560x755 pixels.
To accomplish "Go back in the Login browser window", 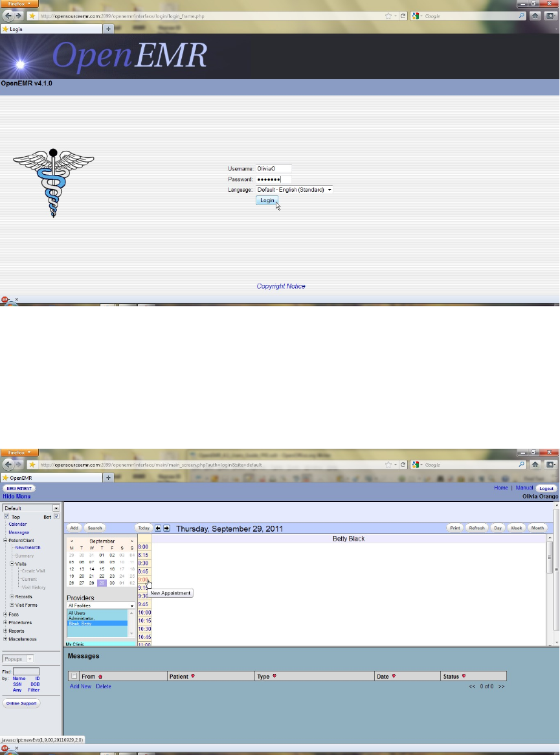I will point(8,16).
